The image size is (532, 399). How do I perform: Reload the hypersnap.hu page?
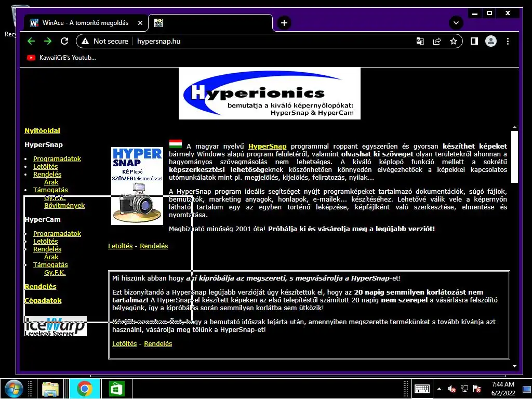[64, 42]
